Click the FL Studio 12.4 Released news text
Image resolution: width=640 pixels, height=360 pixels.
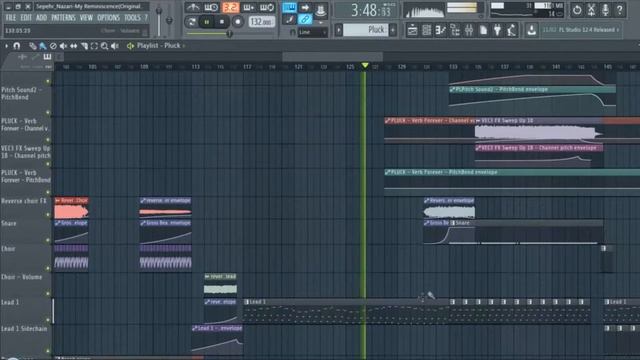[586, 30]
